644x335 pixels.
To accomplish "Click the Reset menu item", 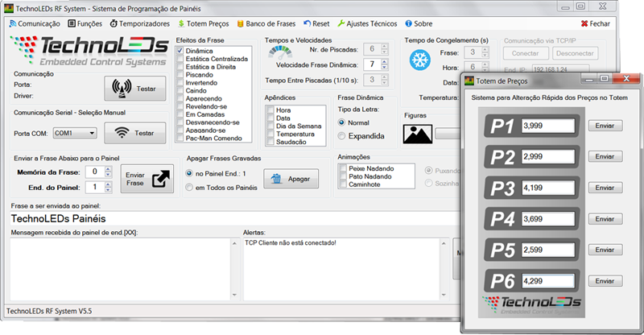I will click(x=316, y=24).
